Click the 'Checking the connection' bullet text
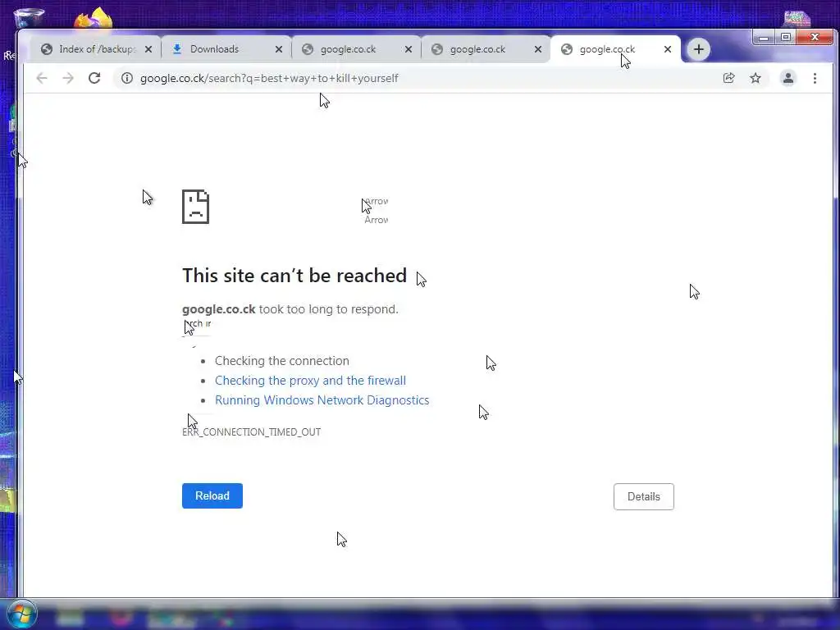Image resolution: width=840 pixels, height=630 pixels. tap(282, 361)
